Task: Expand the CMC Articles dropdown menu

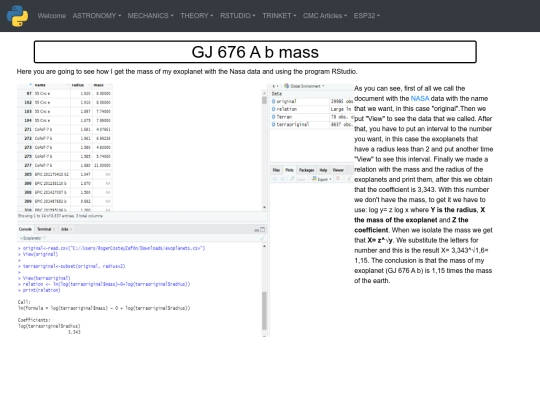Action: [325, 16]
